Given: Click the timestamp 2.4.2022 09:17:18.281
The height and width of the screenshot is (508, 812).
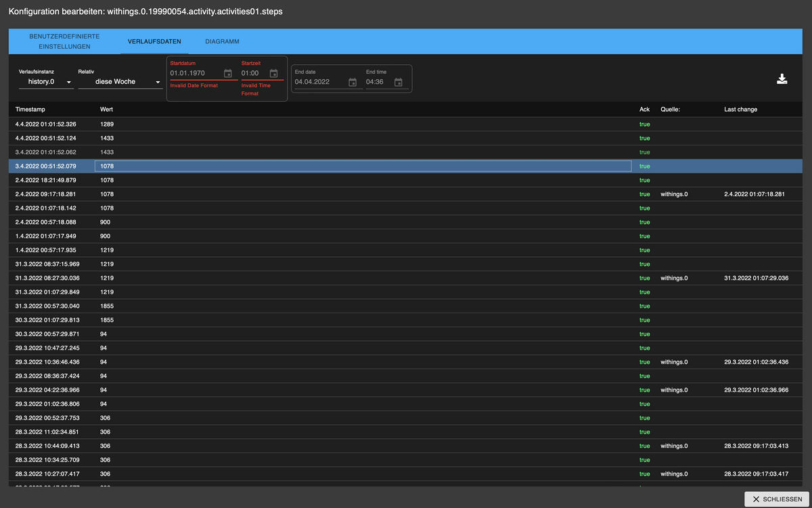Looking at the screenshot, I should point(46,194).
